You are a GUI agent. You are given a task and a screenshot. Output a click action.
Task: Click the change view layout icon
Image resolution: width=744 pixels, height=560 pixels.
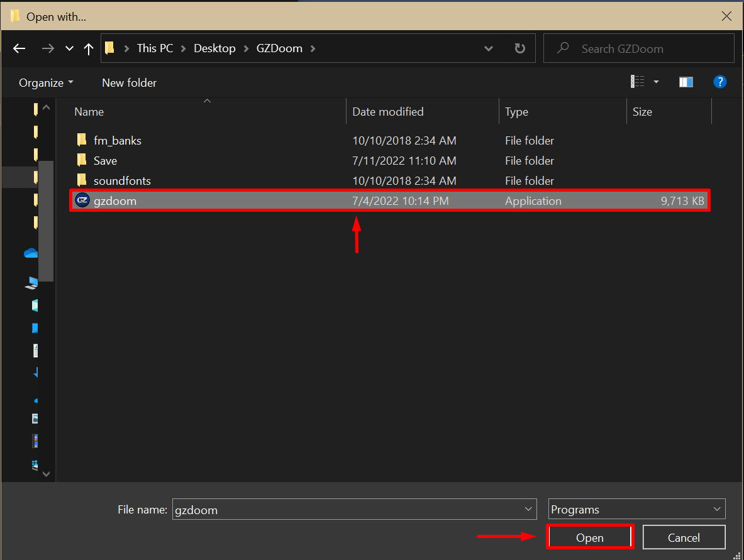637,82
